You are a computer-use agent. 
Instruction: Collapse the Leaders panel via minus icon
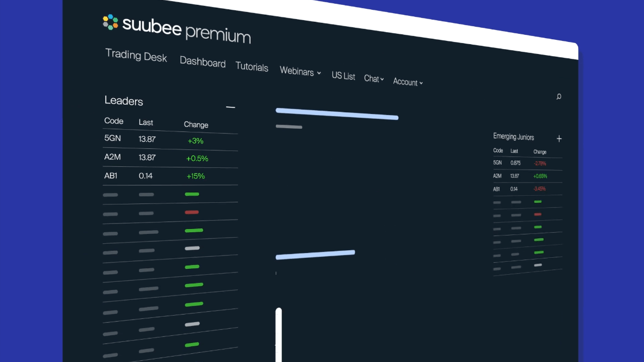pos(230,107)
